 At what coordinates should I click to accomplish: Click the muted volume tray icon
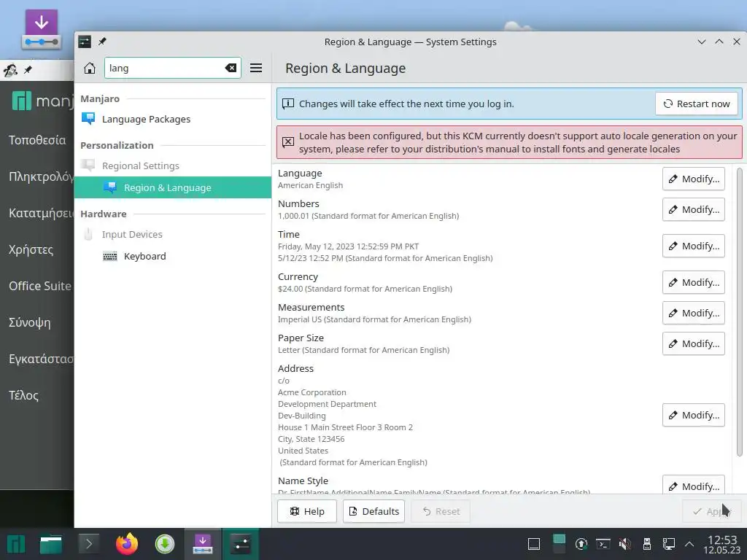tap(625, 544)
